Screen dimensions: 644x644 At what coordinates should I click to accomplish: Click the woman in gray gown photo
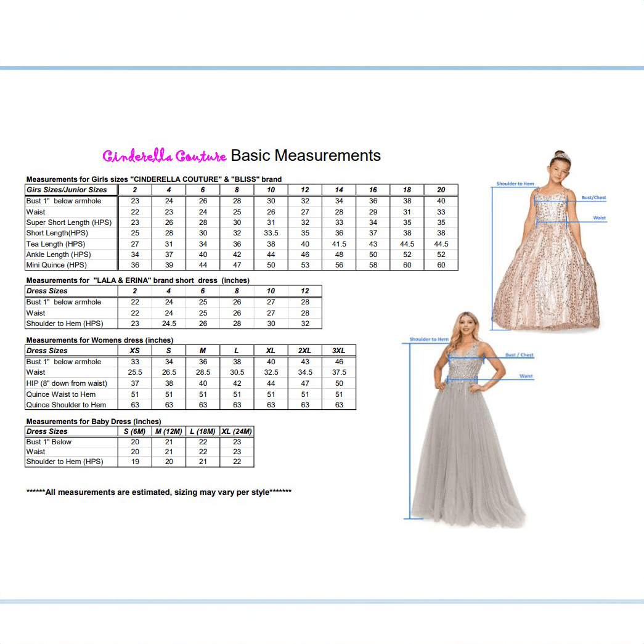468,419
